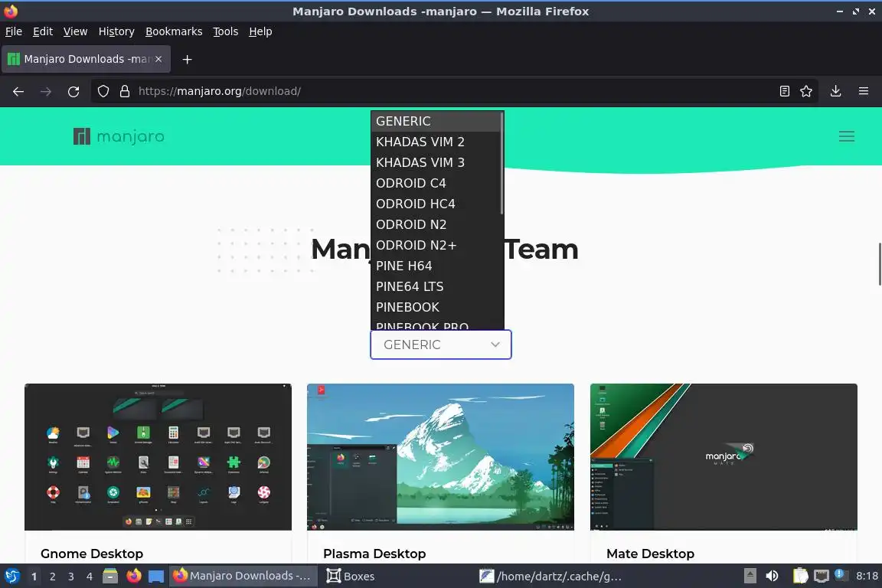The image size is (882, 588).
Task: Choose ODROID C4 option
Action: (436, 184)
